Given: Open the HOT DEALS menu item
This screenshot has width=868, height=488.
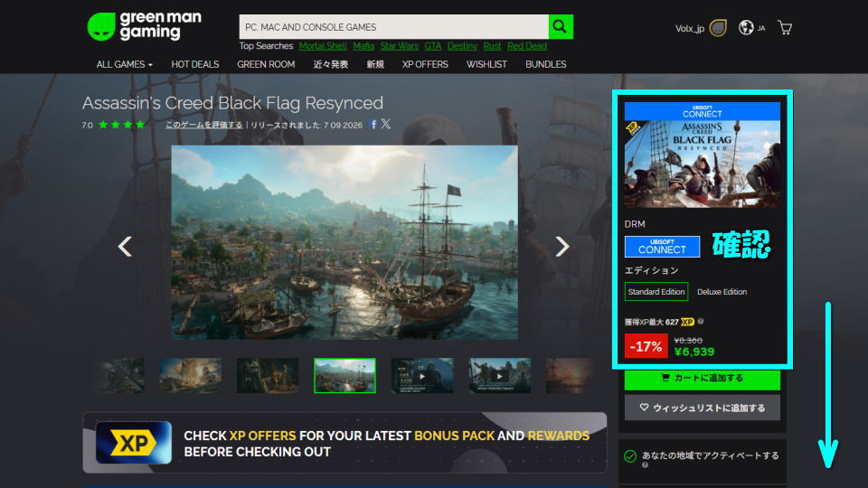Looking at the screenshot, I should (195, 65).
